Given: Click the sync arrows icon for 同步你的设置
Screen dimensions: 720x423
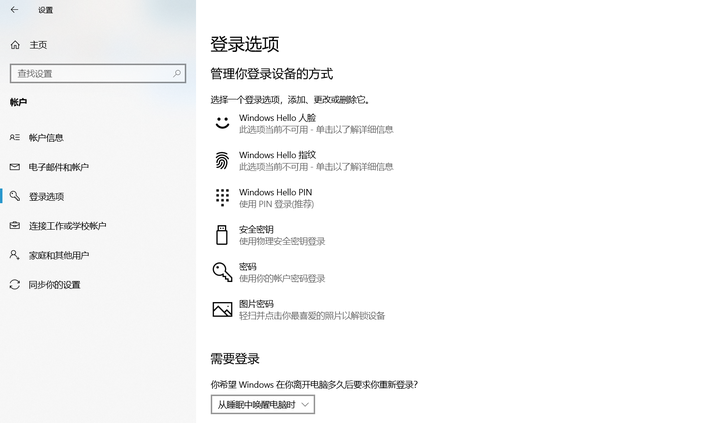Looking at the screenshot, I should (x=15, y=284).
